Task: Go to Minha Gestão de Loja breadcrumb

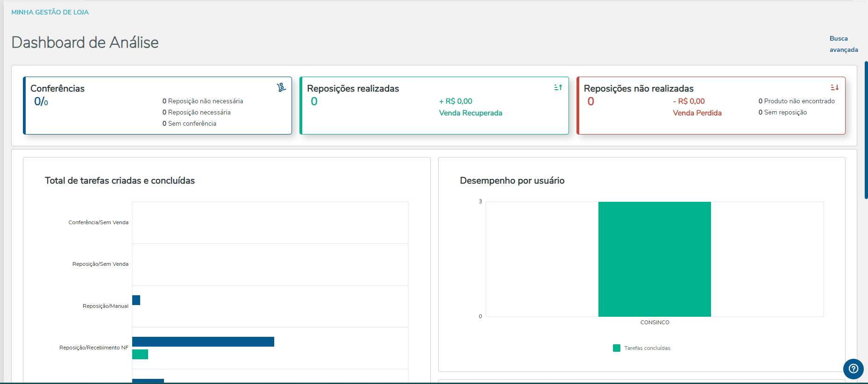Action: [x=50, y=12]
